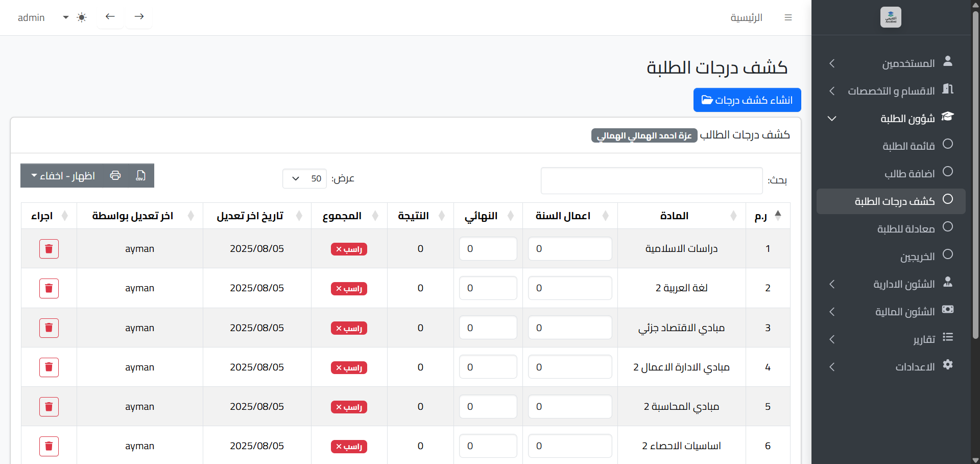
Task: Click the back arrow in top bar
Action: pyautogui.click(x=110, y=17)
